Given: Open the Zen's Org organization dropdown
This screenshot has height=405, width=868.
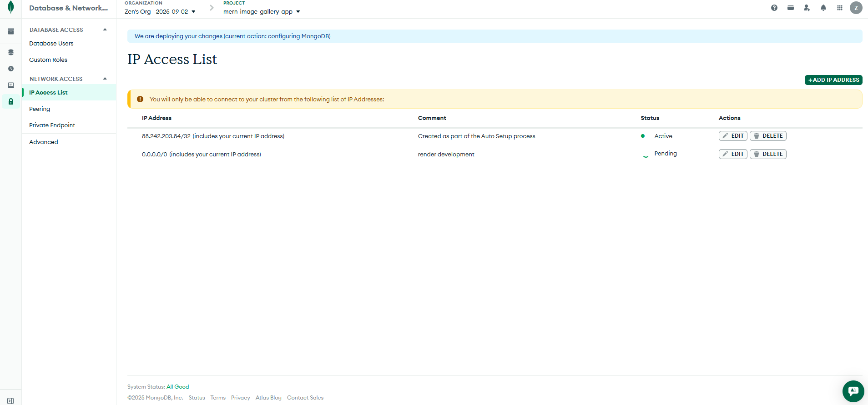Looking at the screenshot, I should click(160, 11).
